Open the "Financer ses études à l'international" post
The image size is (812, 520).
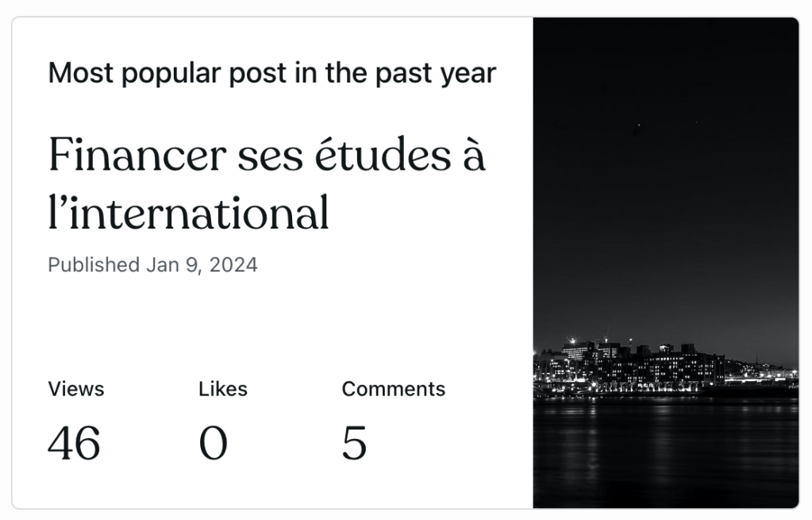(267, 183)
